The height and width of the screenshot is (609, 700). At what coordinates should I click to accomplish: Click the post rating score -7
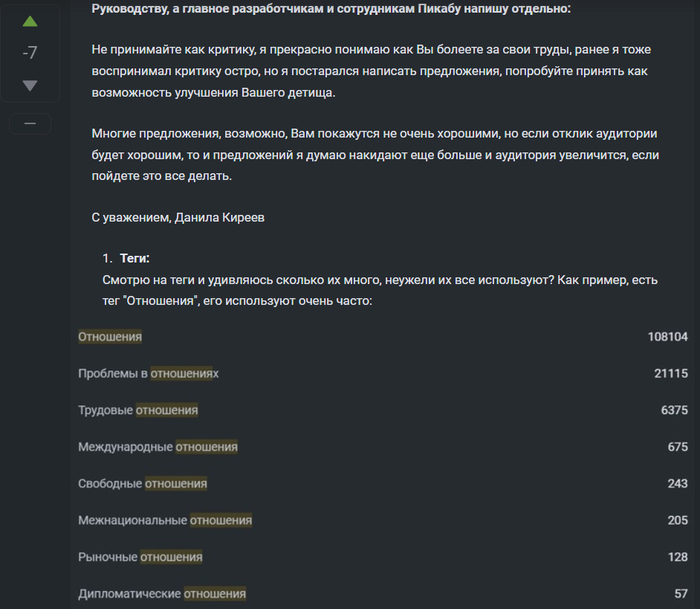(30, 53)
